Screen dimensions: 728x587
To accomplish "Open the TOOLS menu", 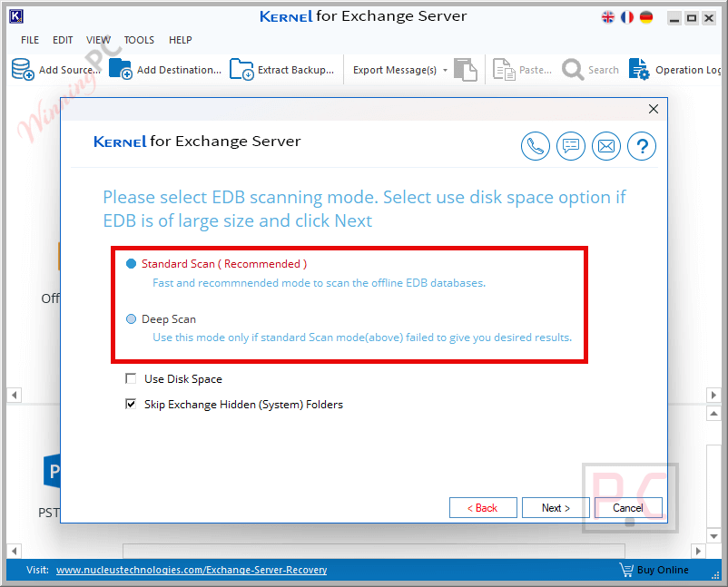I will (139, 40).
